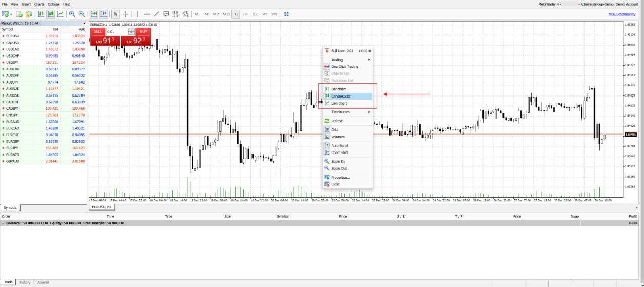The width and height of the screenshot is (644, 287).
Task: Toggle Auto Scroll toolbar icon
Action: [x=94, y=14]
